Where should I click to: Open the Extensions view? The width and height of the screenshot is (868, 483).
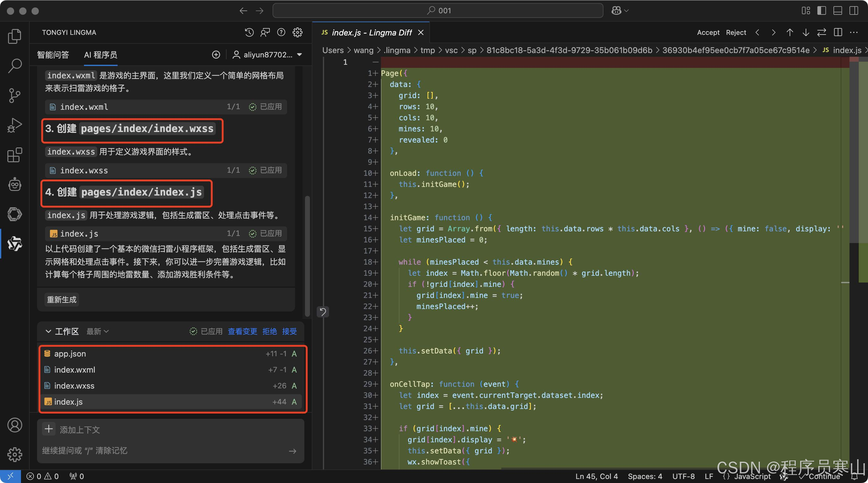[15, 155]
